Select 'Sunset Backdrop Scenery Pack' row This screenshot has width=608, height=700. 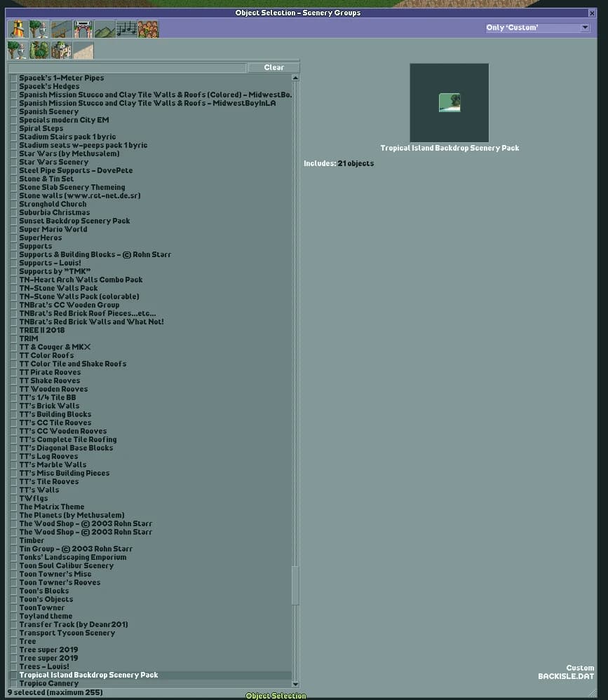pos(151,221)
